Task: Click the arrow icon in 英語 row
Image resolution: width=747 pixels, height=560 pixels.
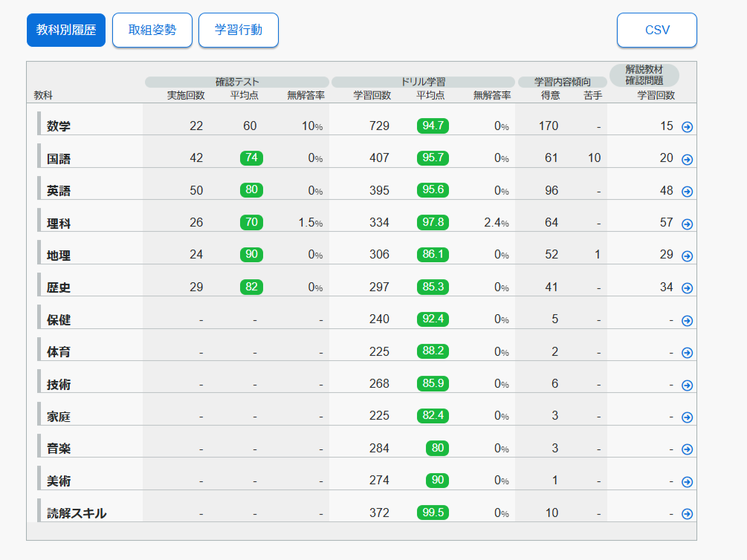Action: click(x=687, y=192)
